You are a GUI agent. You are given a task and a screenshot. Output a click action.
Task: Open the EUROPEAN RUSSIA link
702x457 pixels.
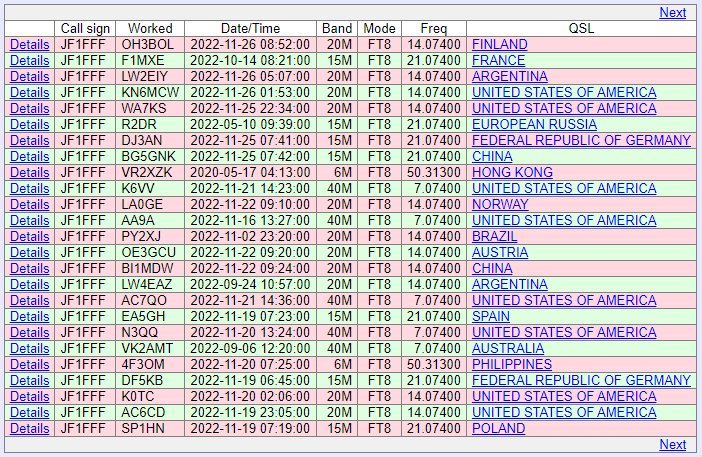[x=534, y=124]
